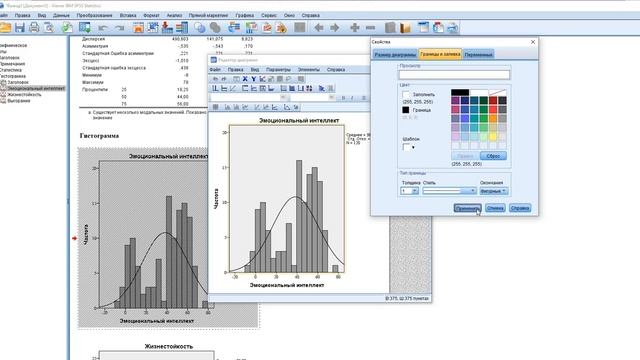The width and height of the screenshot is (640, 360).
Task: Click the Reset button below color palette
Action: (493, 156)
